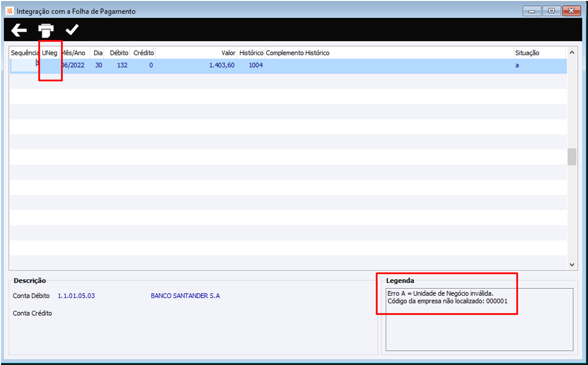The image size is (588, 365).
Task: Click the Legenda panel title
Action: [x=400, y=280]
